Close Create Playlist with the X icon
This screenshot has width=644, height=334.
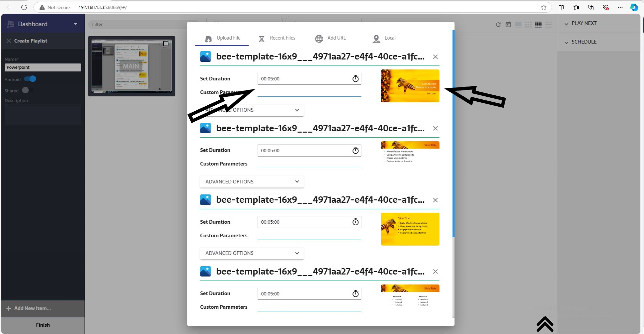point(9,41)
